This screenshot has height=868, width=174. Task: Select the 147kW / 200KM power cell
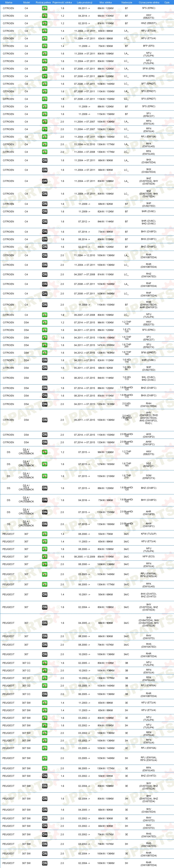pos(105,345)
